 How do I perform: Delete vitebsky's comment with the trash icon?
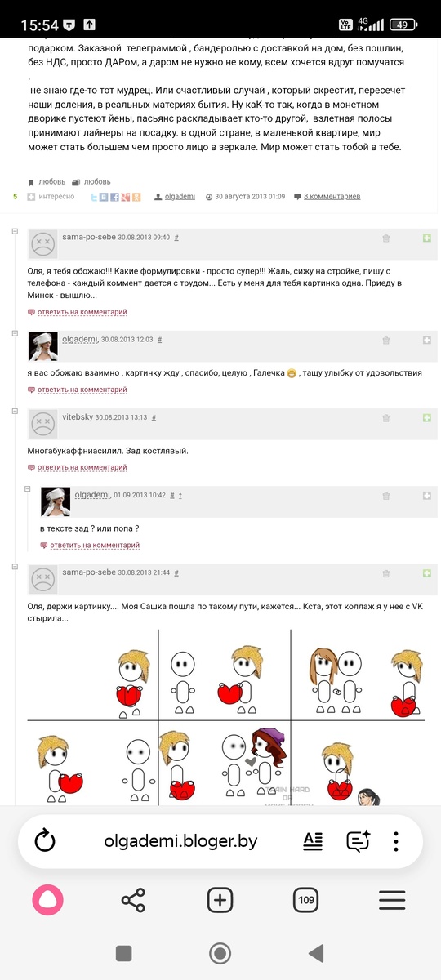click(x=386, y=417)
